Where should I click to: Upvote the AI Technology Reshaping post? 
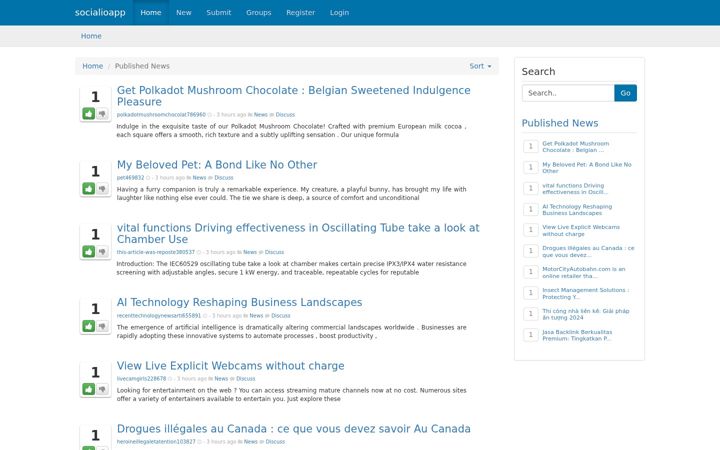[x=89, y=326]
